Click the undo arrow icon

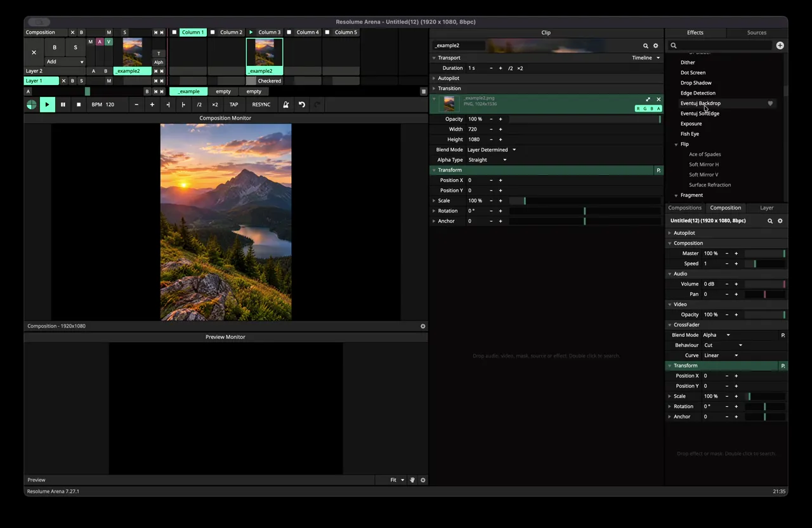302,105
